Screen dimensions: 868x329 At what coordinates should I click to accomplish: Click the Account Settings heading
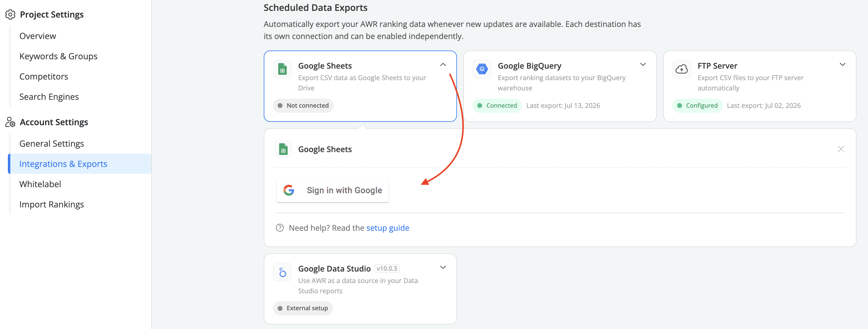pyautogui.click(x=54, y=122)
